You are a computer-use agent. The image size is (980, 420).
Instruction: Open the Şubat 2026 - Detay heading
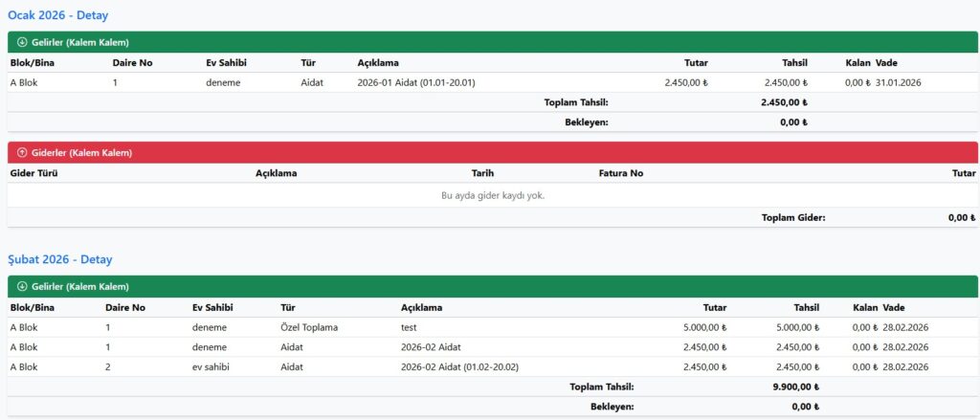coord(60,259)
